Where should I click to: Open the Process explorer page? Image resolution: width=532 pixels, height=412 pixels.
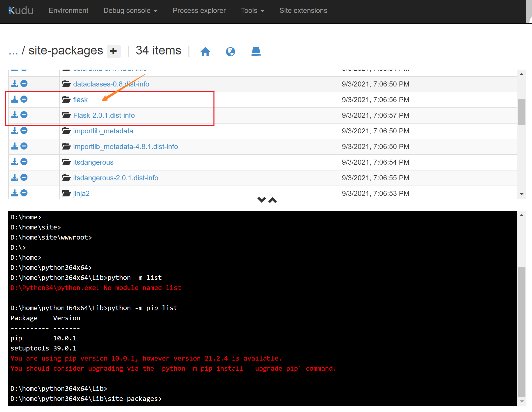coord(199,11)
